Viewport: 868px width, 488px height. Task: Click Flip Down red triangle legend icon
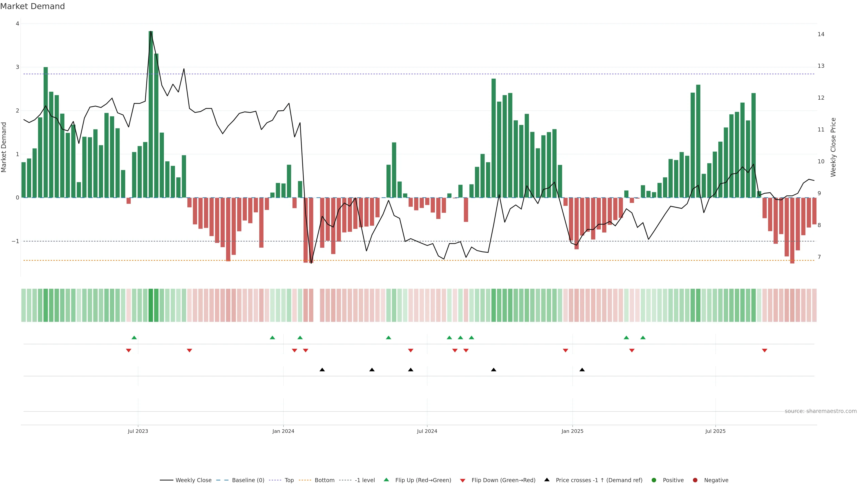pos(463,481)
